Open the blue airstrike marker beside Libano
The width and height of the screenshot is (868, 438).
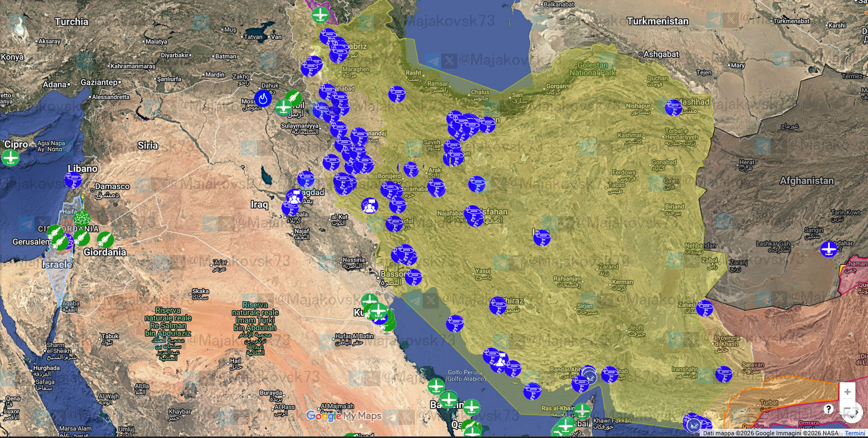point(73,180)
